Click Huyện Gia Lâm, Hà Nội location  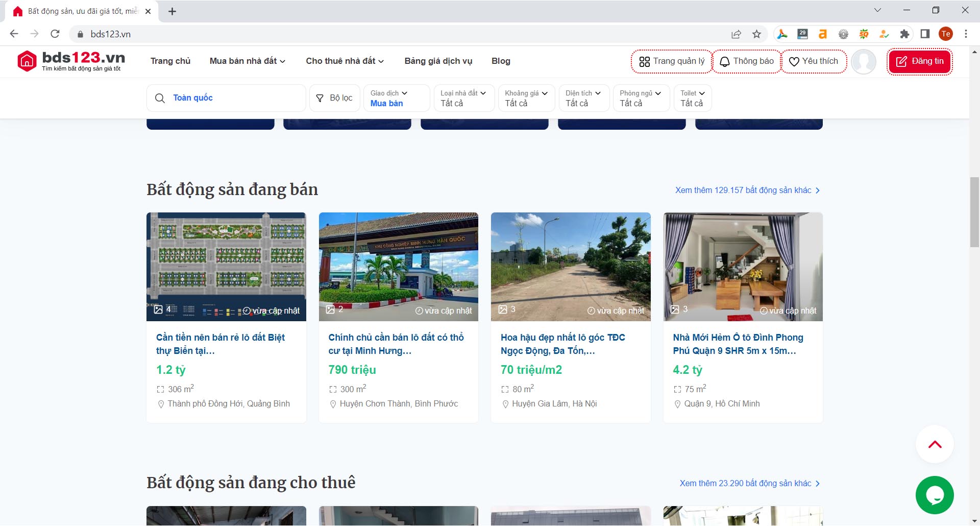coord(554,404)
